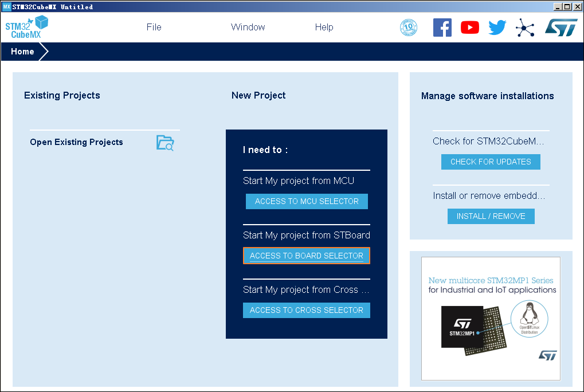Open the ST YouTube channel icon
Image resolution: width=584 pixels, height=392 pixels.
coord(469,28)
